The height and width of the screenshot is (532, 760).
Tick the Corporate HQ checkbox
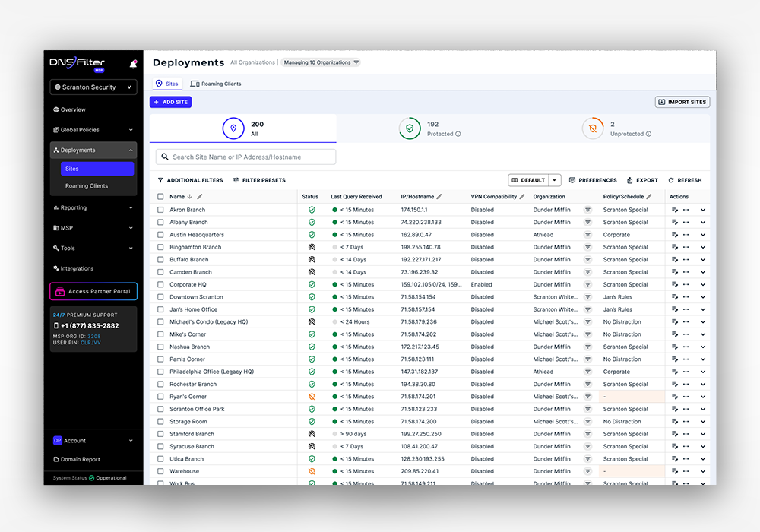point(160,285)
